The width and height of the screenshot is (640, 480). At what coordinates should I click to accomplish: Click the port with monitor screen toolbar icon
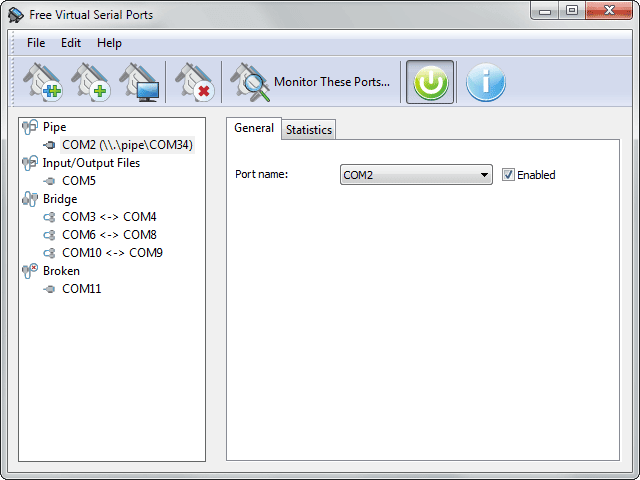pyautogui.click(x=139, y=82)
